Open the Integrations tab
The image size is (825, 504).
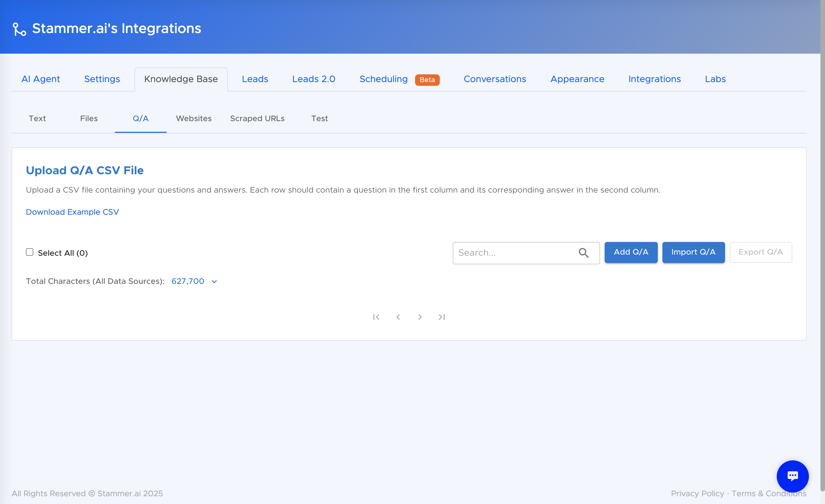tap(655, 79)
